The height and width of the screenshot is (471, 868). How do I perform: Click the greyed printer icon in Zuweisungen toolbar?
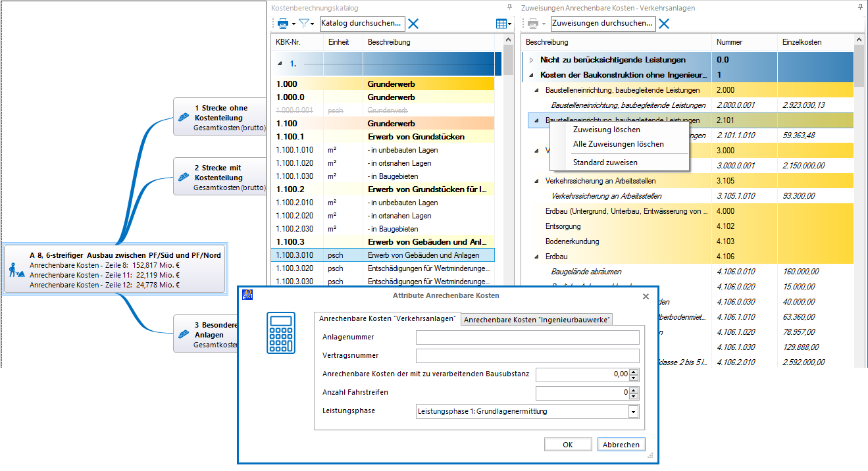click(x=533, y=24)
